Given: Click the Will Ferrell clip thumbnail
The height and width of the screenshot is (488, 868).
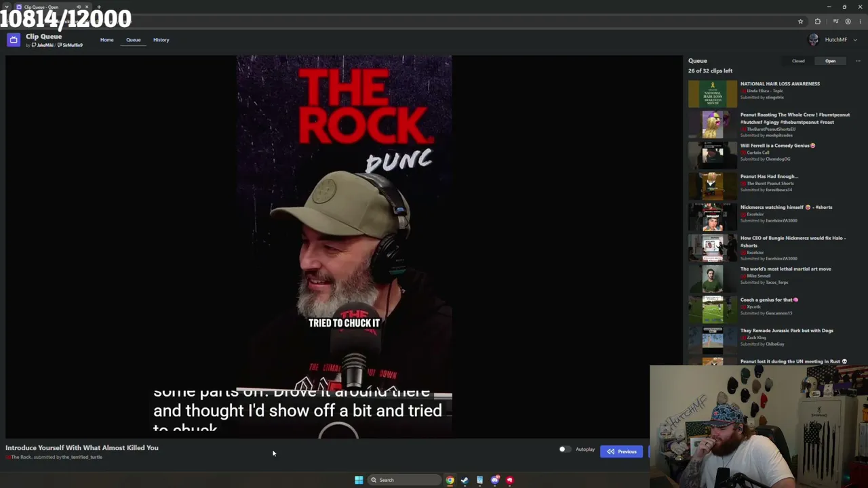Looking at the screenshot, I should (712, 155).
